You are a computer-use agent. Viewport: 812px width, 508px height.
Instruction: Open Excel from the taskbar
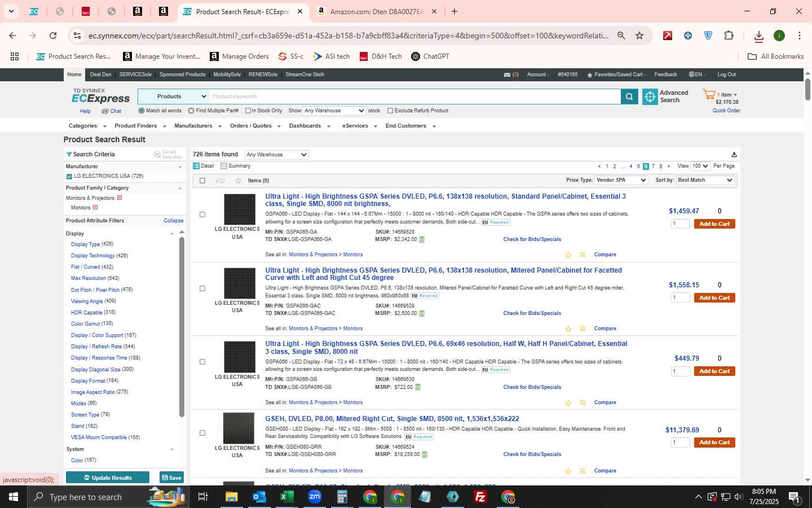pos(286,497)
